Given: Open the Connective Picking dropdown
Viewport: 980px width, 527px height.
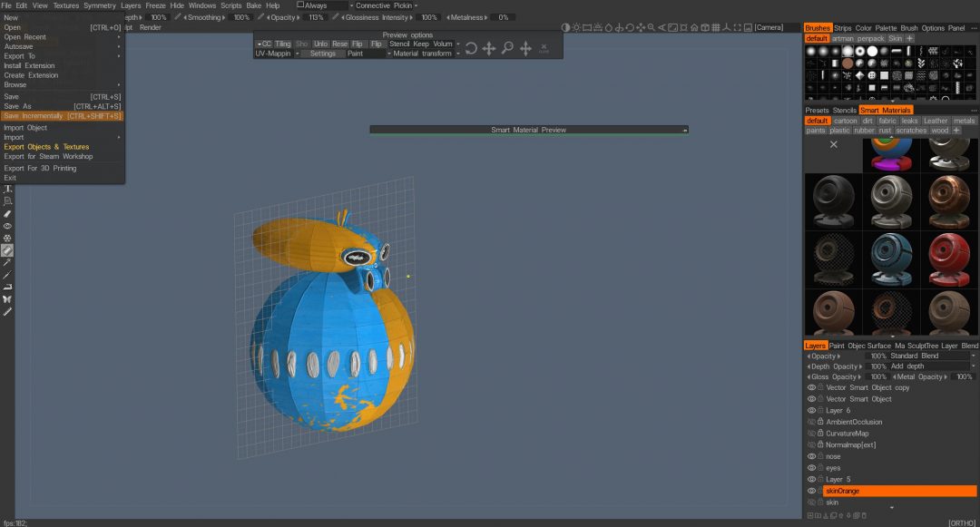Looking at the screenshot, I should pyautogui.click(x=385, y=5).
